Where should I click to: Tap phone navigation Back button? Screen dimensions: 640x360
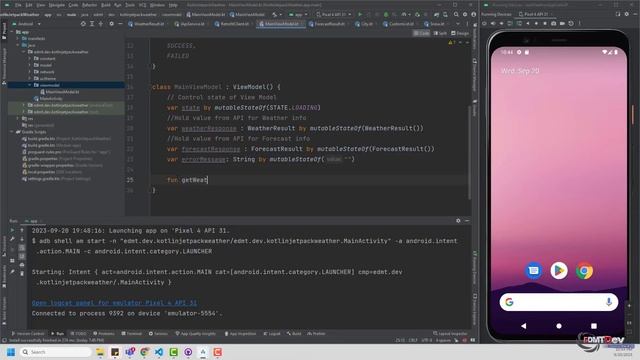[x=524, y=326]
